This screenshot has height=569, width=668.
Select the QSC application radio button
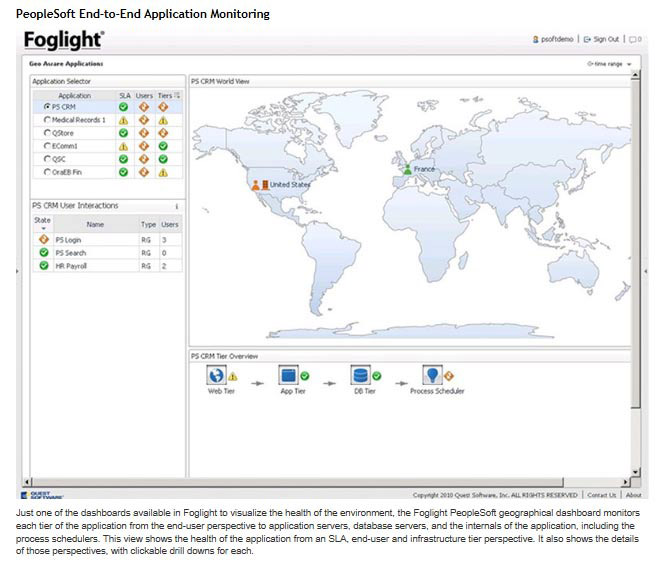click(47, 159)
